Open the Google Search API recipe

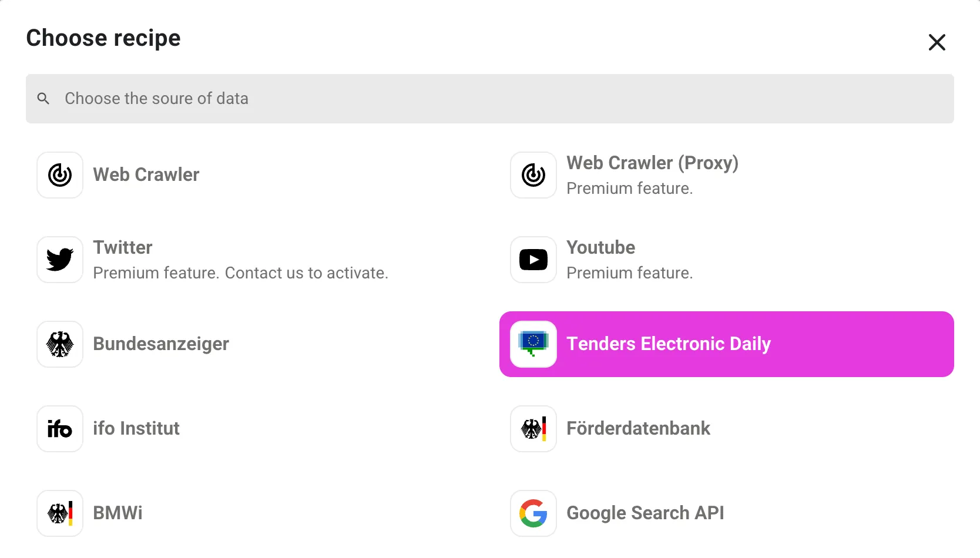click(645, 513)
